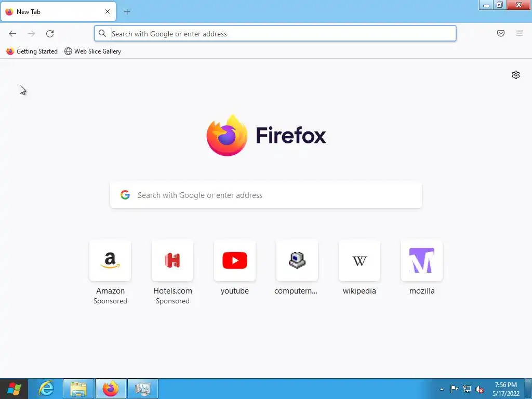Click the Google logo in search box

pos(125,195)
